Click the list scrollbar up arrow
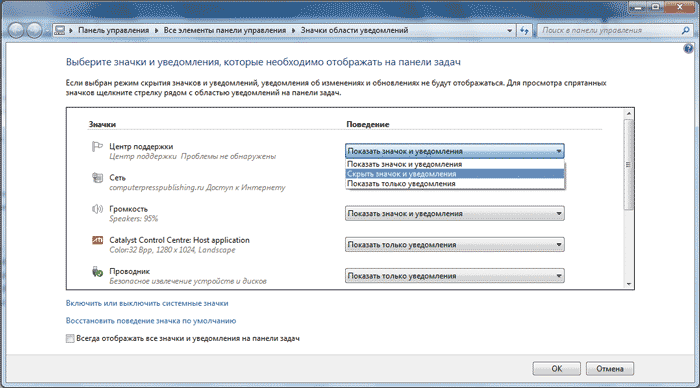 [x=629, y=113]
